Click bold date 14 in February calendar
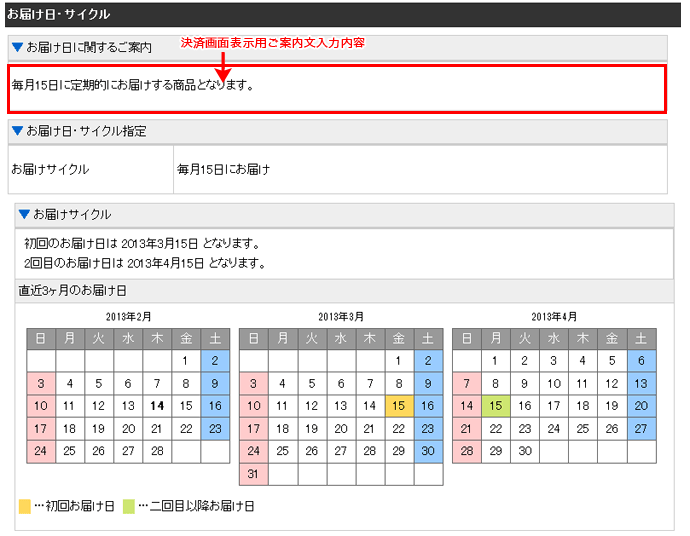Screen dimensions: 690x536 pyautogui.click(x=157, y=406)
